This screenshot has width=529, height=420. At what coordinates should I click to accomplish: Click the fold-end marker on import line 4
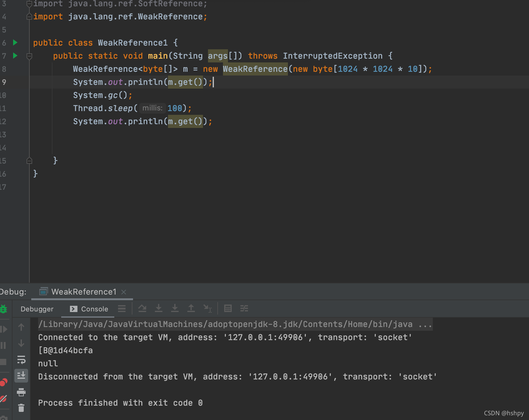tap(29, 17)
